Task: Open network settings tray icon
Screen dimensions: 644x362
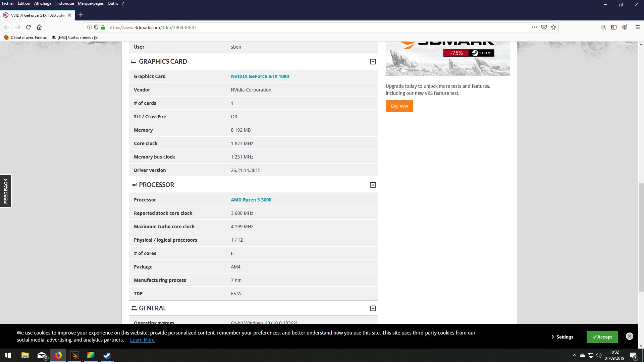Action: (x=591, y=355)
